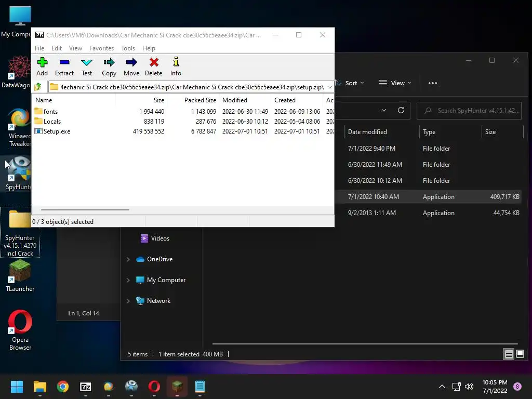Click the 7-Zip horizontal scrollbar
Viewport: 532px width, 399px height.
point(85,210)
